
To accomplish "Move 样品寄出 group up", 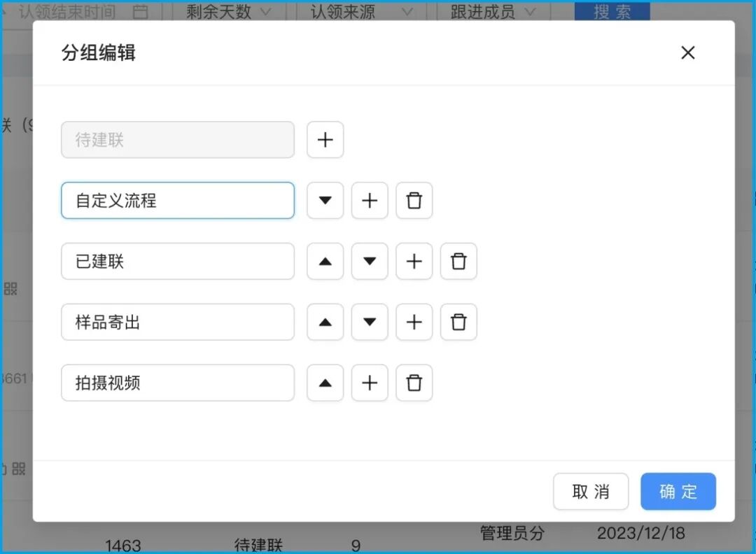I will tap(325, 322).
